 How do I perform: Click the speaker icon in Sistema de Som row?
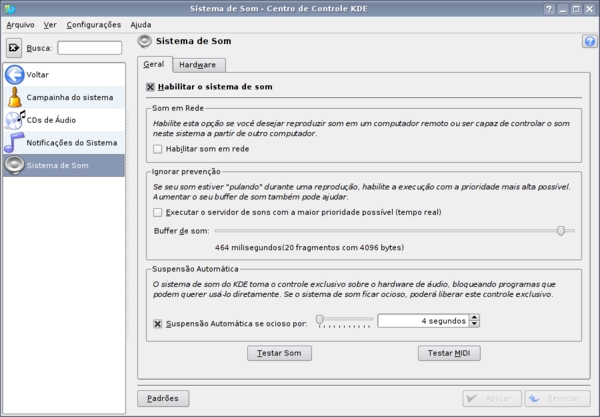click(15, 165)
